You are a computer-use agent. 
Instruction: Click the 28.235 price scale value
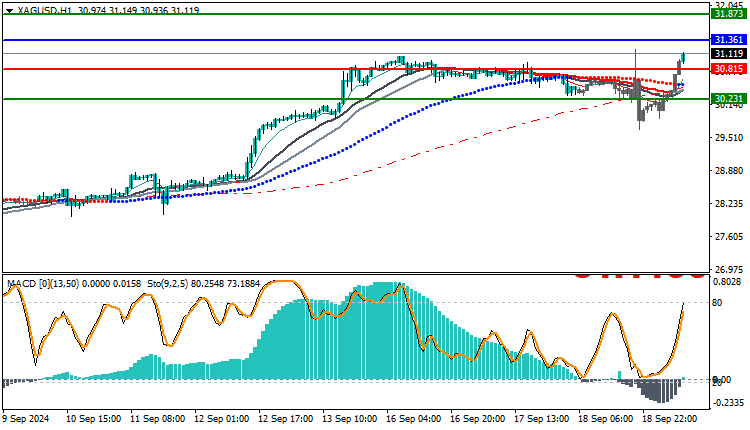pyautogui.click(x=728, y=204)
